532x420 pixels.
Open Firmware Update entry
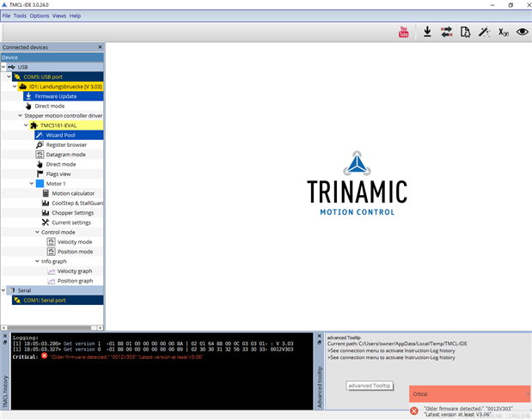[x=63, y=96]
